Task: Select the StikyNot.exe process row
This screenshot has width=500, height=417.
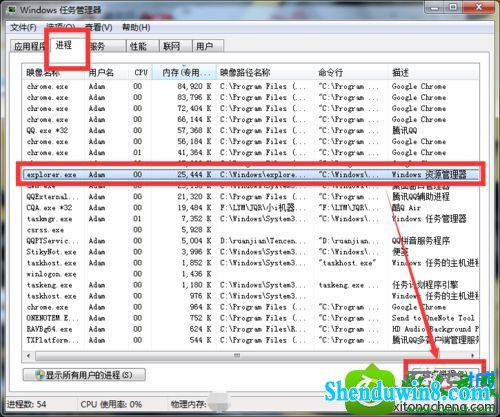Action: 251,252
